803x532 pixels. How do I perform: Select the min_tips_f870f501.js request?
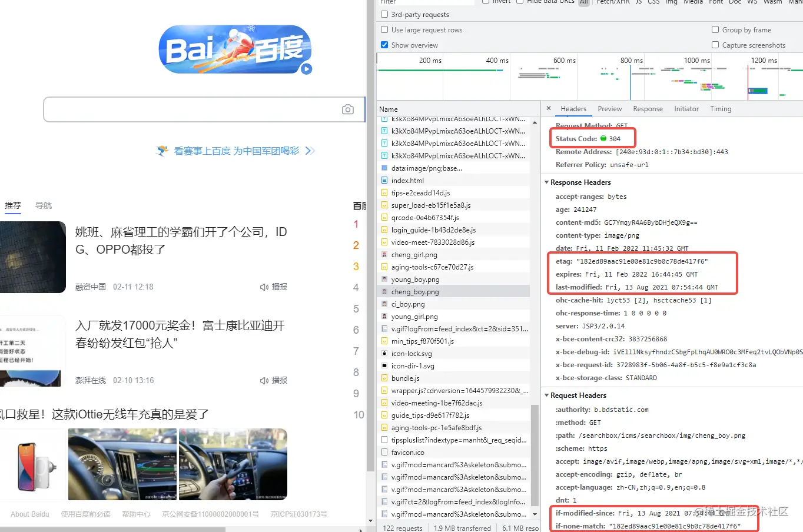pyautogui.click(x=453, y=341)
